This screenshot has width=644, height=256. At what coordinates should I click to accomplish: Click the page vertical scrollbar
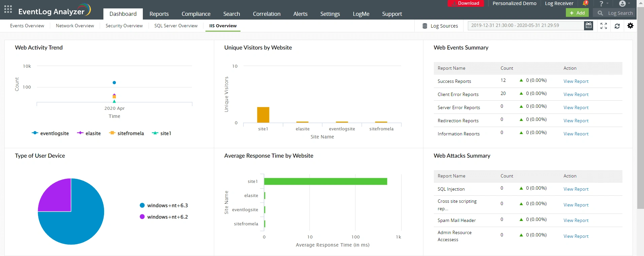[x=640, y=108]
